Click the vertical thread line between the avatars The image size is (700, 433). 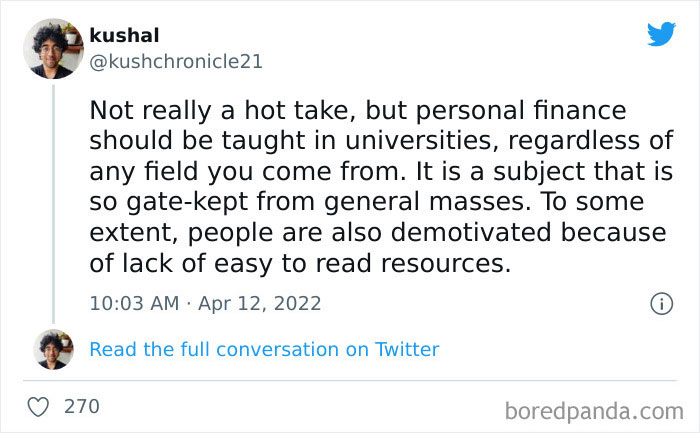53,200
